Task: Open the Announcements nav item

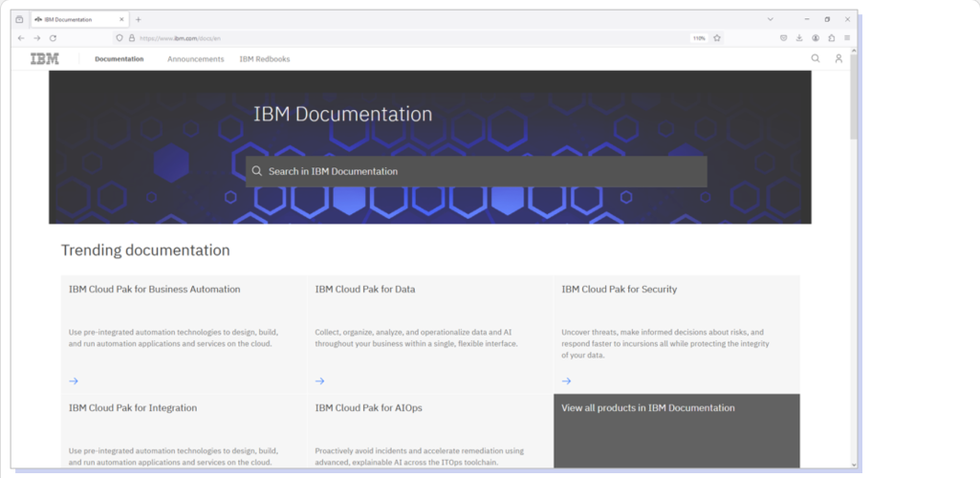Action: point(196,59)
